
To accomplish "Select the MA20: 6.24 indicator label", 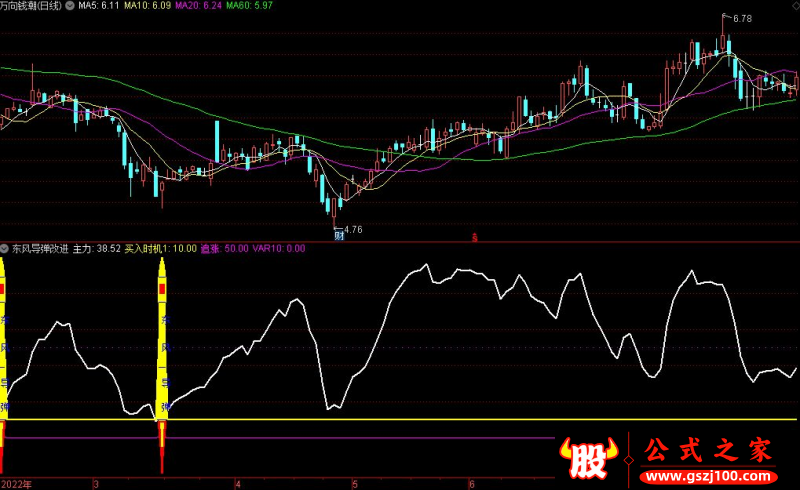I will (198, 6).
